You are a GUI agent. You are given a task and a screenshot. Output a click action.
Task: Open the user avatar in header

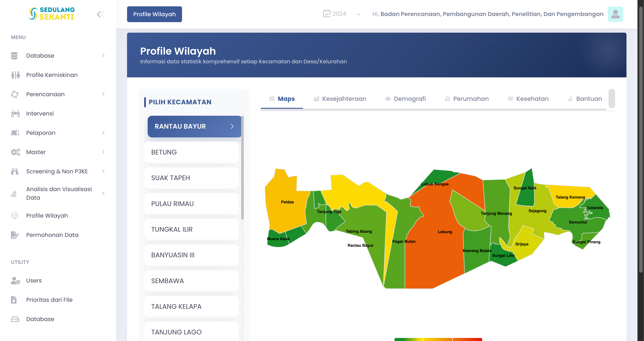(x=615, y=14)
